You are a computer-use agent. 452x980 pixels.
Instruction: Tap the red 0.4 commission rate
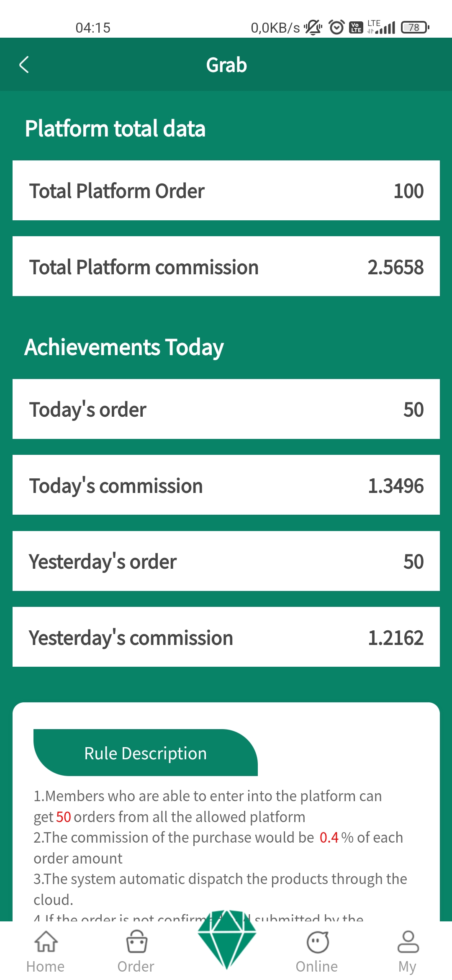click(x=329, y=837)
